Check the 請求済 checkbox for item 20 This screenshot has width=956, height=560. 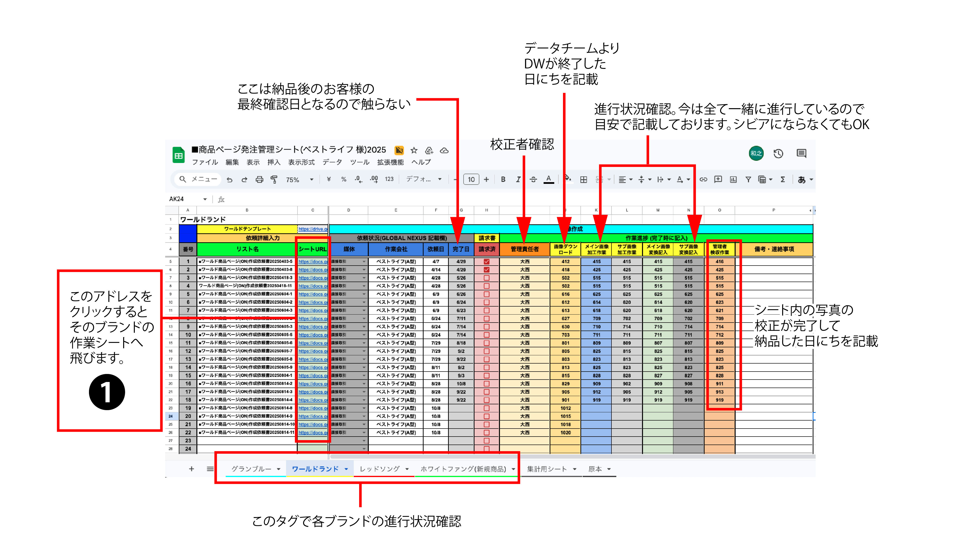tap(486, 416)
